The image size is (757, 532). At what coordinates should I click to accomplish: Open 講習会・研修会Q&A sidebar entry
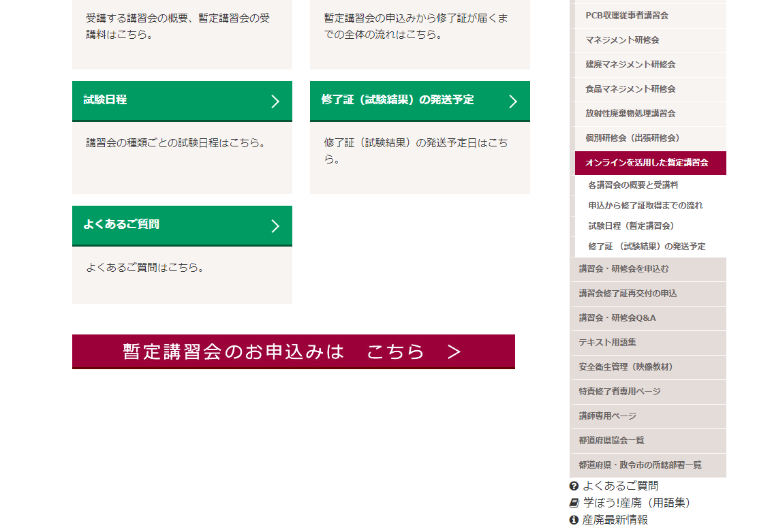pyautogui.click(x=617, y=318)
